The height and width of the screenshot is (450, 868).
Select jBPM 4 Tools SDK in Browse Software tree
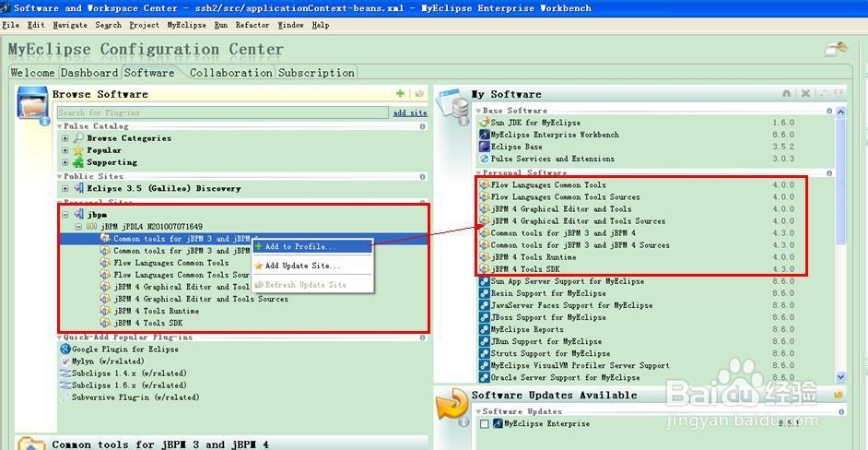coord(147,323)
